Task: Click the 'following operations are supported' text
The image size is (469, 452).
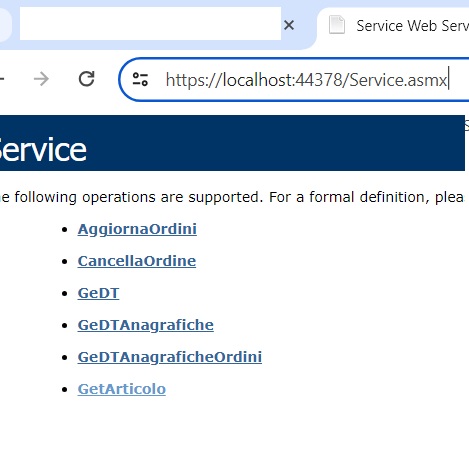Action: tap(137, 197)
